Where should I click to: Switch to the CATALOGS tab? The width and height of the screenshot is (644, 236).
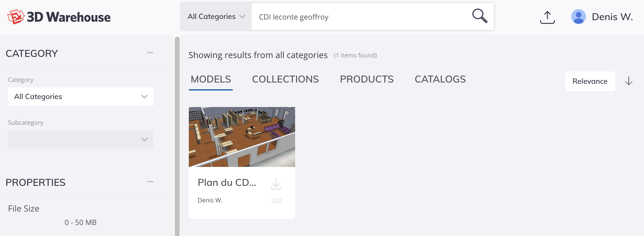click(440, 79)
